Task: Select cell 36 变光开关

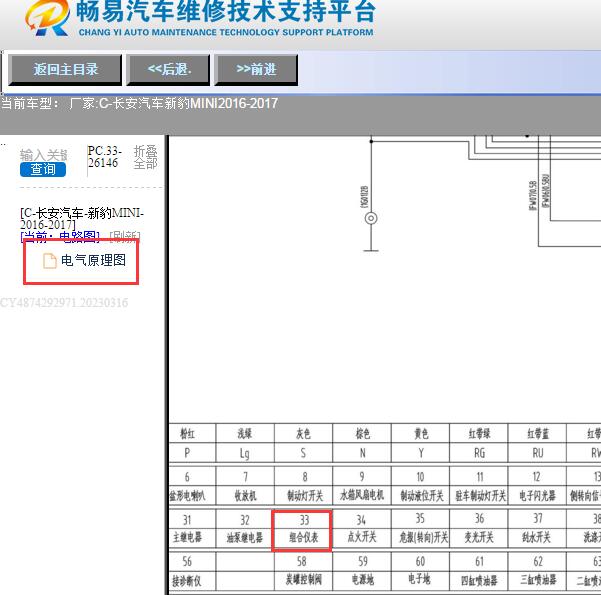Action: [x=479, y=528]
